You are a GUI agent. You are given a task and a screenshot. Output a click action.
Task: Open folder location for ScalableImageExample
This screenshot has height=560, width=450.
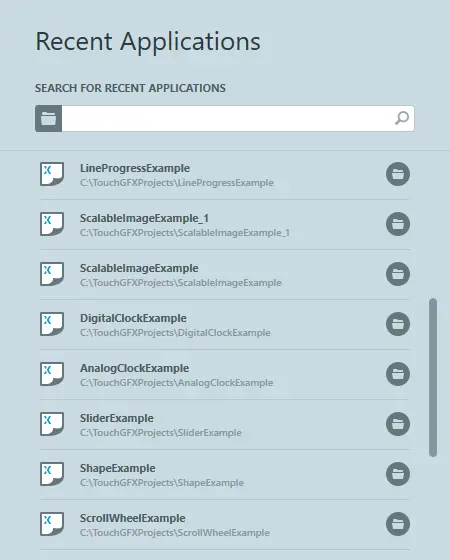coord(398,274)
